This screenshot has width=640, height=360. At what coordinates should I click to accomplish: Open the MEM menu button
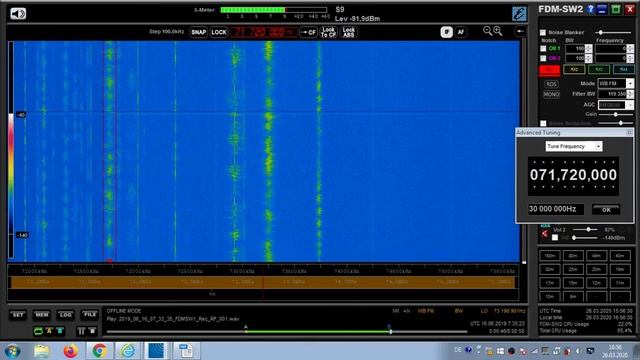[42, 315]
